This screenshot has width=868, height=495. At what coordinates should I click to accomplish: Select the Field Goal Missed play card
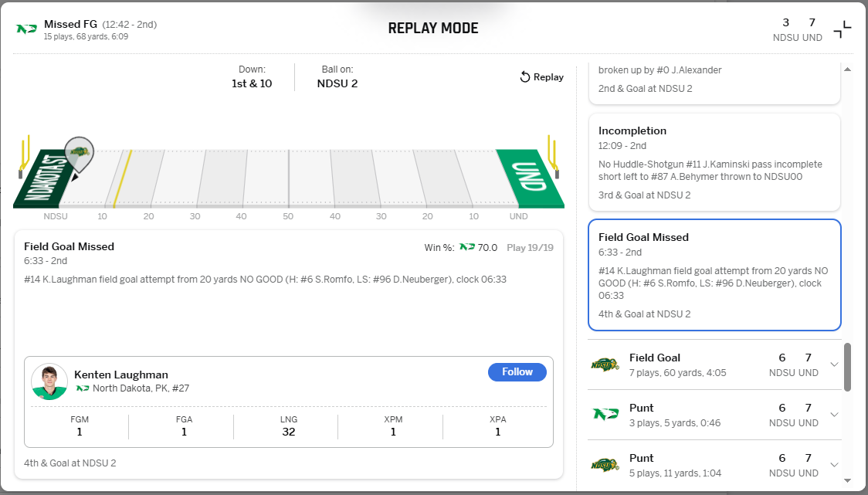(x=714, y=275)
